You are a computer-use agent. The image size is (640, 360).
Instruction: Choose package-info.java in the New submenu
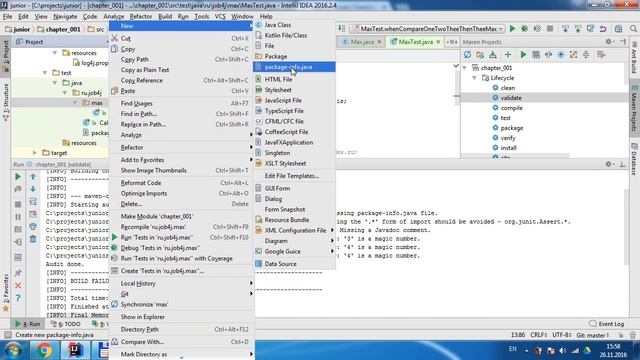[294, 67]
